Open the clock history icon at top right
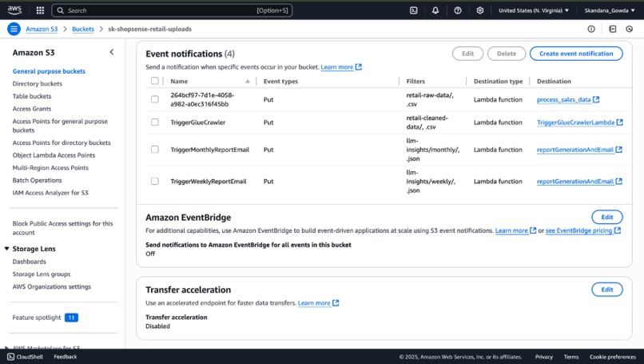 click(x=629, y=29)
